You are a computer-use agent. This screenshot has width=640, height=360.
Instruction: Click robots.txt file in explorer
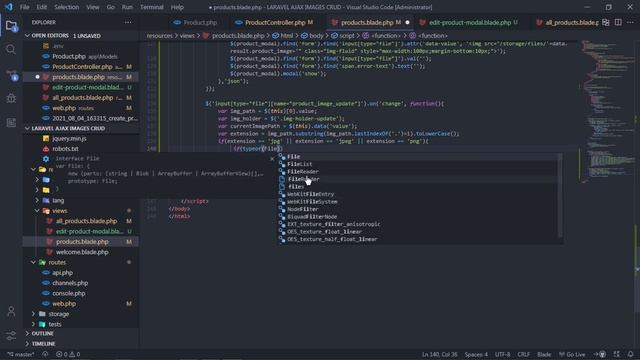click(65, 149)
